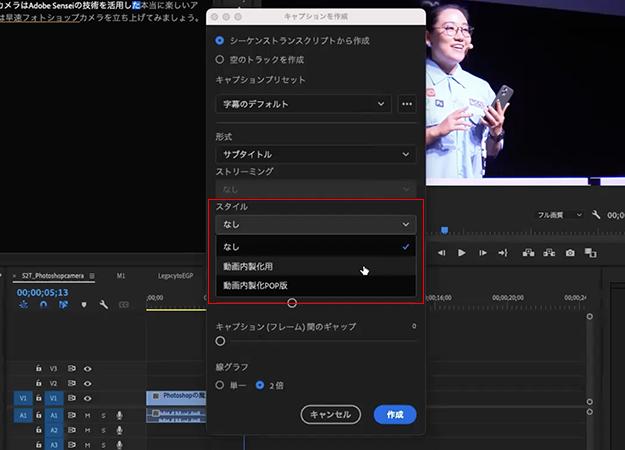Toggle linked selection icon in timeline

pos(63,305)
